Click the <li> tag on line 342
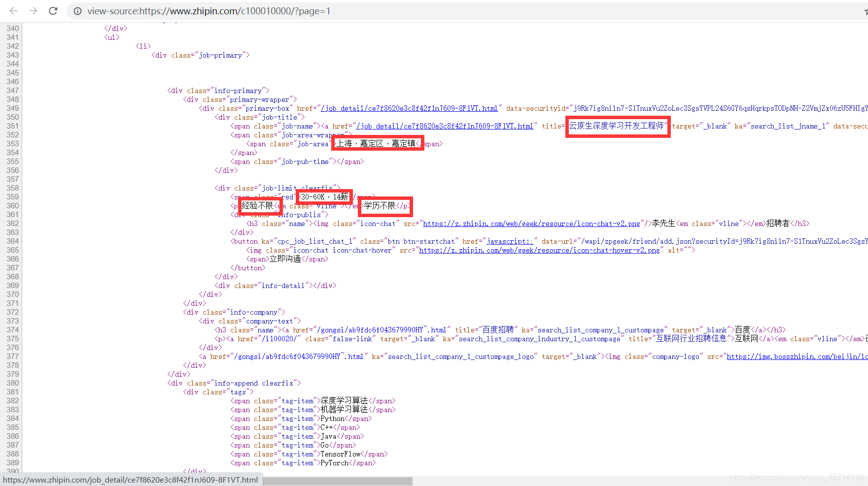Viewport: 868px width, 486px height. 143,46
